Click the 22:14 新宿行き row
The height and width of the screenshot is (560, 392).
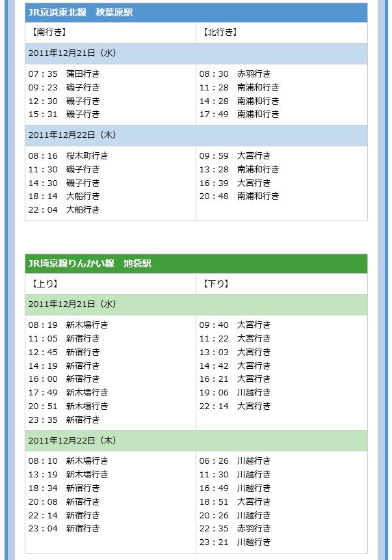(64, 515)
